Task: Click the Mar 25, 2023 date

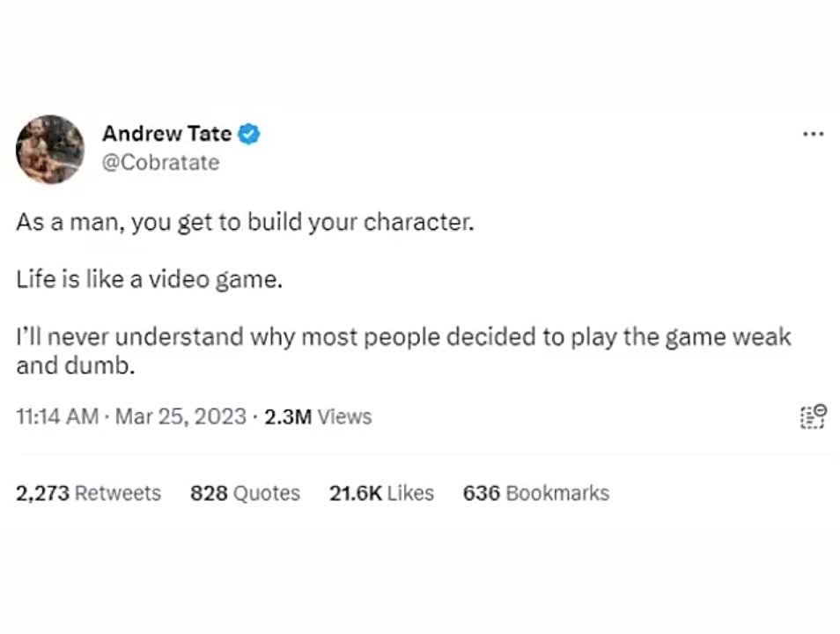Action: [x=181, y=417]
